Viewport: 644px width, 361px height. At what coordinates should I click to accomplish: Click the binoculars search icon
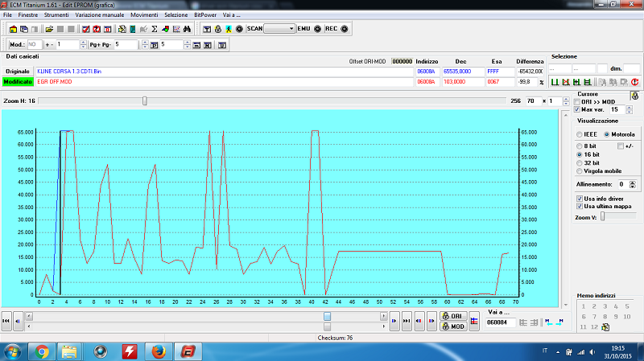[x=186, y=29]
